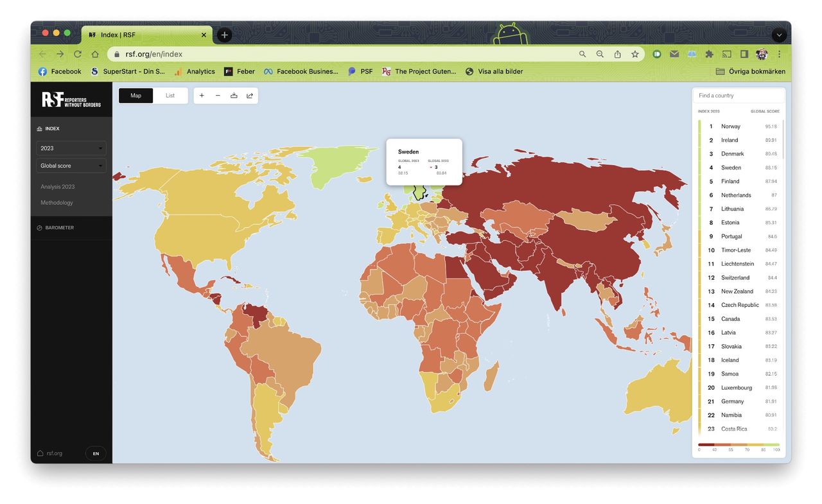Switch to Map view
This screenshot has height=504, width=822.
pos(136,96)
